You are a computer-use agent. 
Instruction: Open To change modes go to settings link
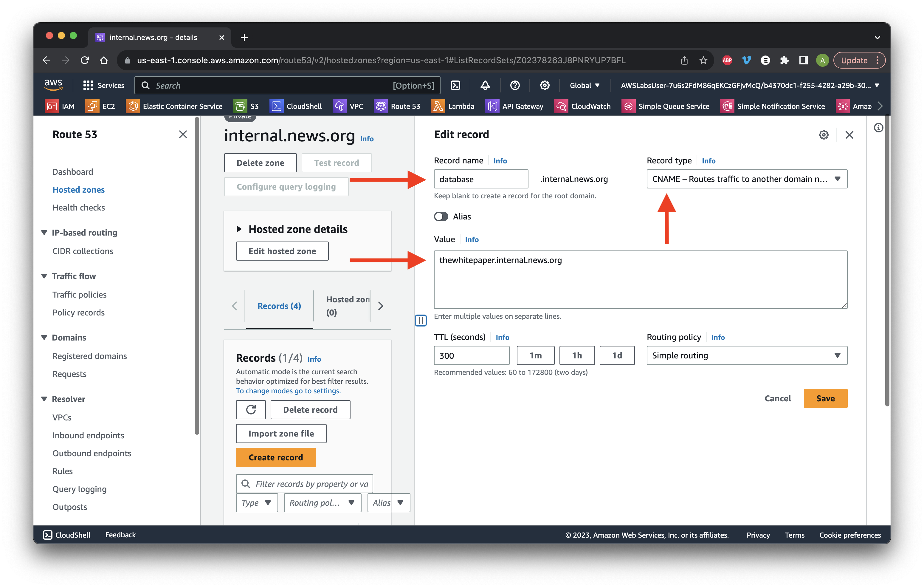pos(288,391)
